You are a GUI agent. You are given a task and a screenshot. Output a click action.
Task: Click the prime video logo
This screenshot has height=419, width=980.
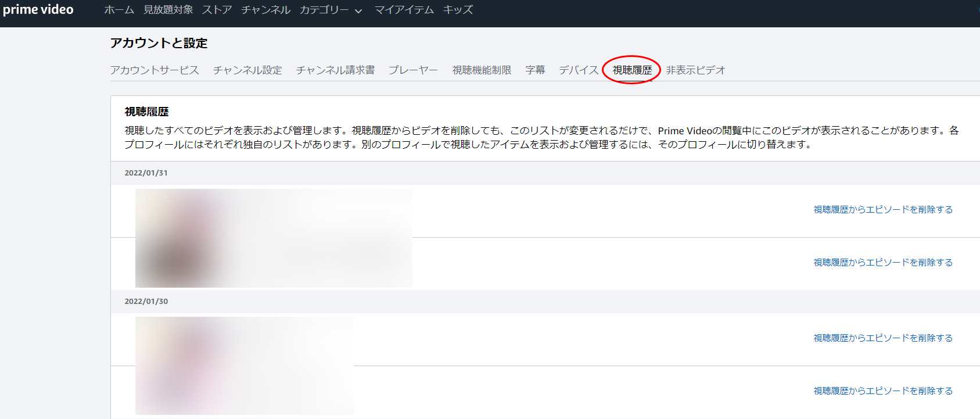[38, 10]
